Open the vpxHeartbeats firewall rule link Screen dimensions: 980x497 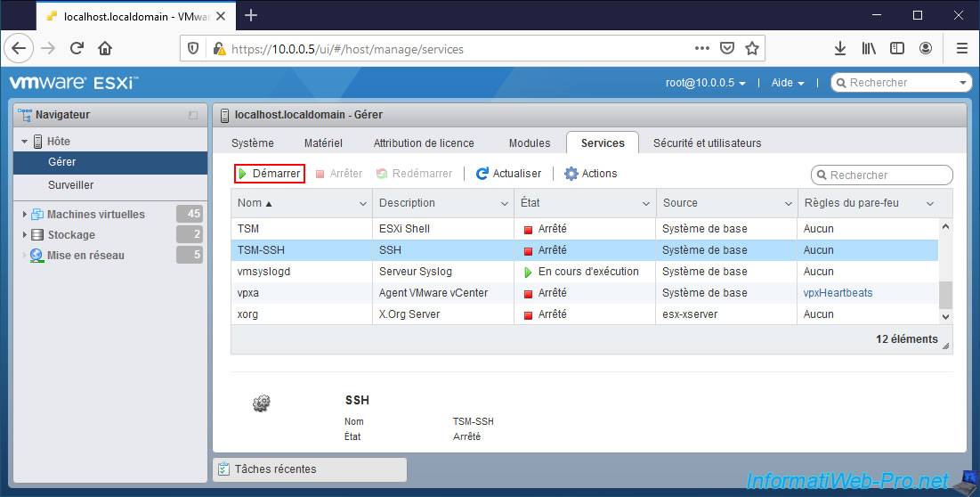pyautogui.click(x=838, y=293)
